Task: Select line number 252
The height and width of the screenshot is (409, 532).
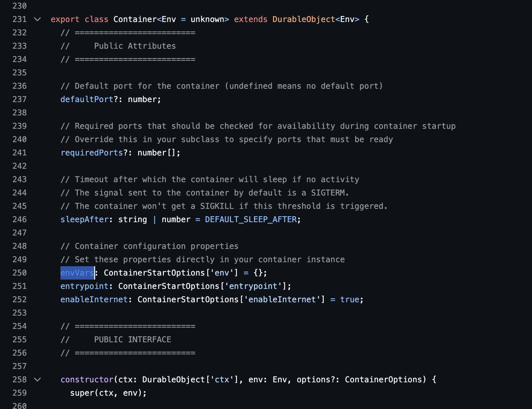Action: tap(19, 300)
